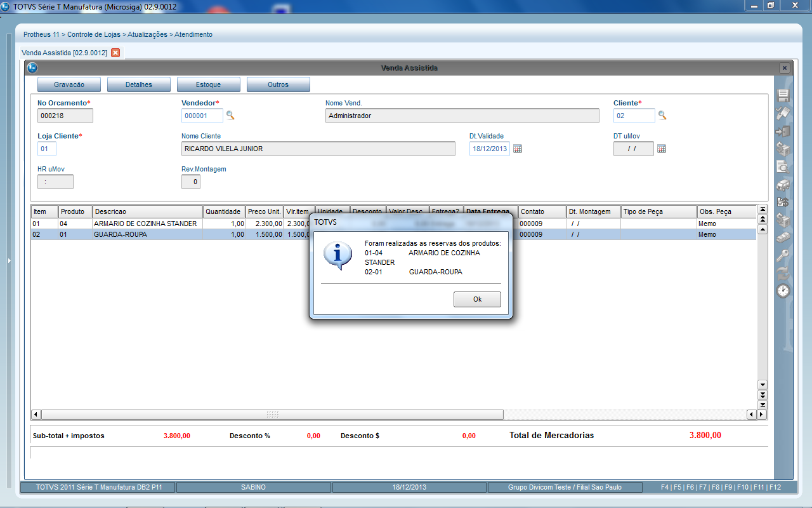The height and width of the screenshot is (508, 812).
Task: Click the Descricao column header
Action: [148, 211]
